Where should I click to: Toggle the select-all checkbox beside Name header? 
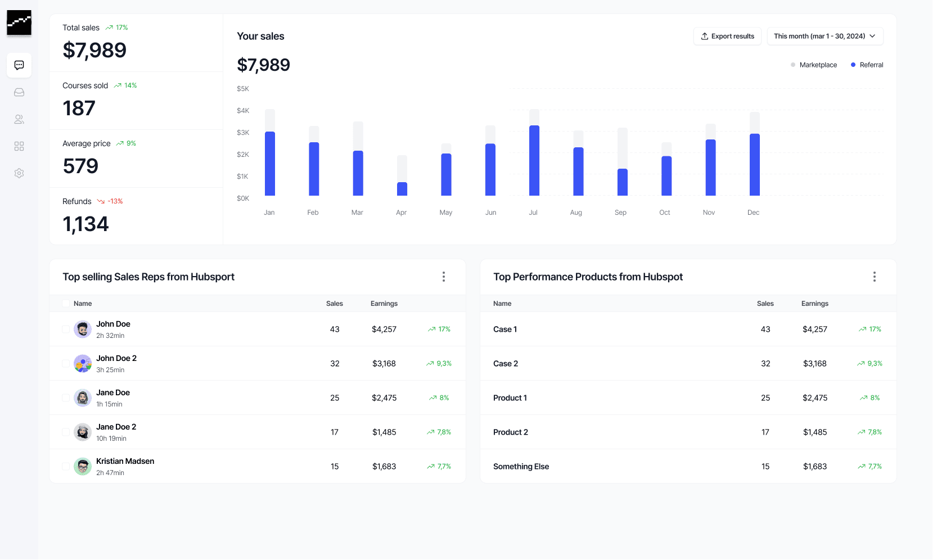click(66, 304)
